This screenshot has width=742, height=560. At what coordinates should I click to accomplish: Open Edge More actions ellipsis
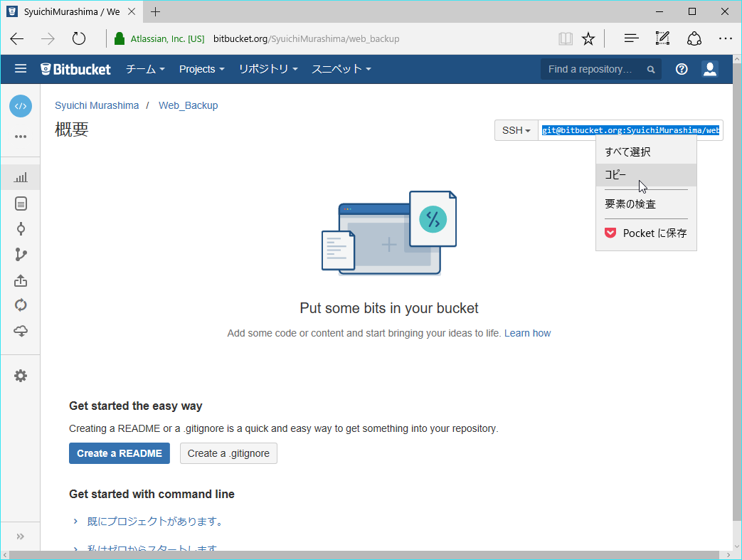coord(726,39)
